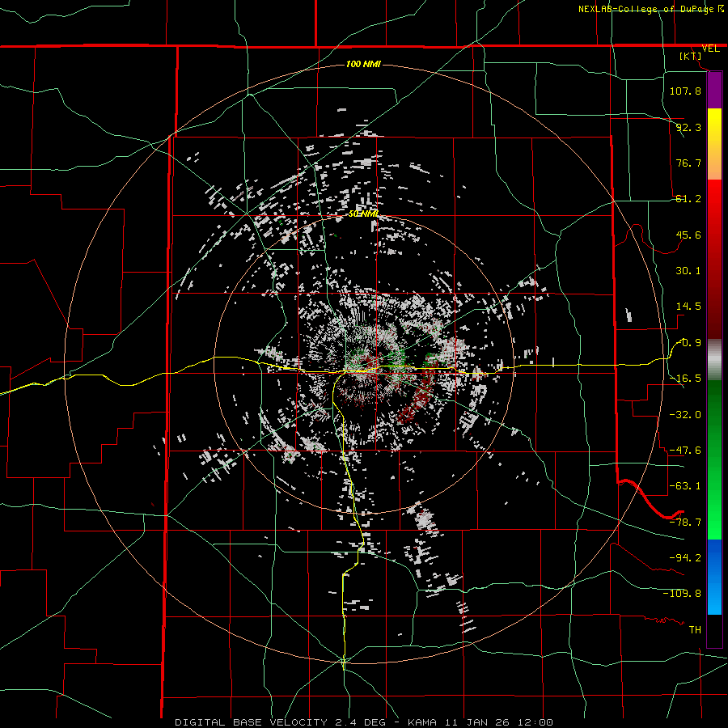
Task: Click the [KT] units label
Action: (691, 56)
